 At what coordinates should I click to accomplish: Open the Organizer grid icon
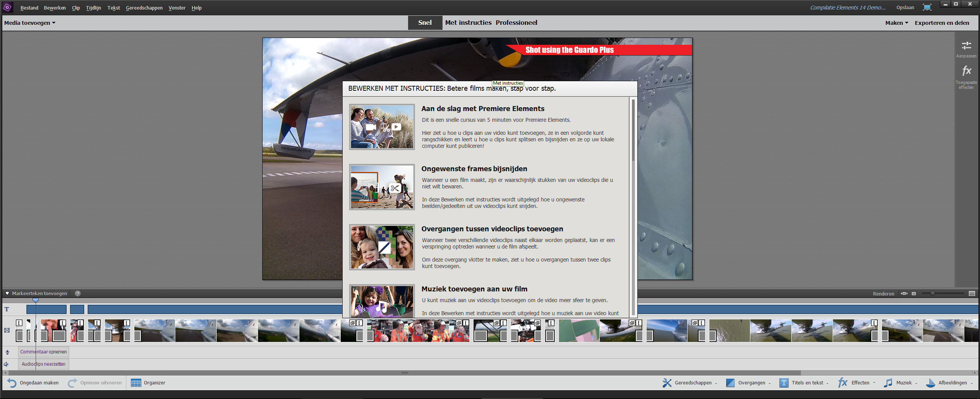(136, 383)
